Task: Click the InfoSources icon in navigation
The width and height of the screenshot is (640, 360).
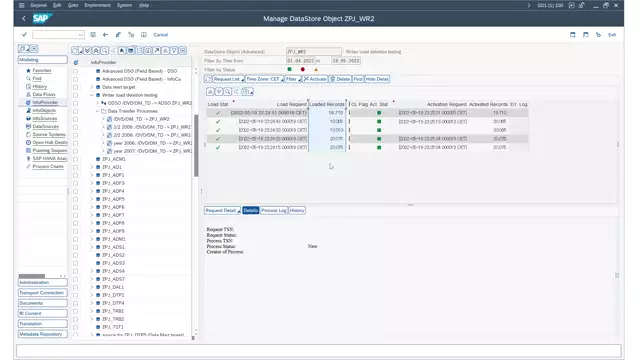Action: [28, 118]
